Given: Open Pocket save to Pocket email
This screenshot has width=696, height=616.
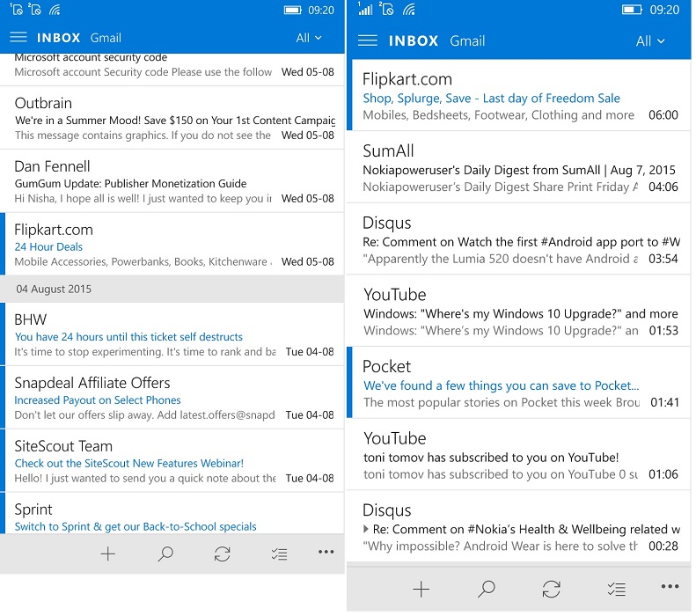Looking at the screenshot, I should tap(519, 383).
